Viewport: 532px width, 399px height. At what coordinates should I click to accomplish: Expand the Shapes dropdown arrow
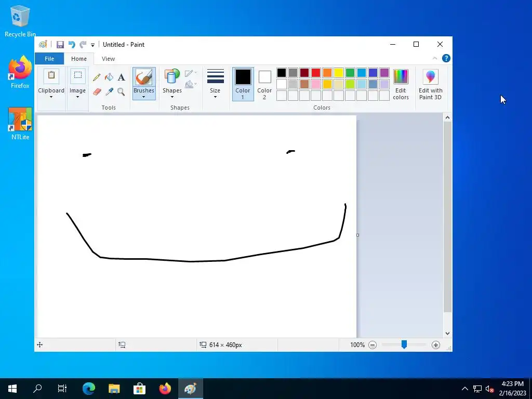172,97
